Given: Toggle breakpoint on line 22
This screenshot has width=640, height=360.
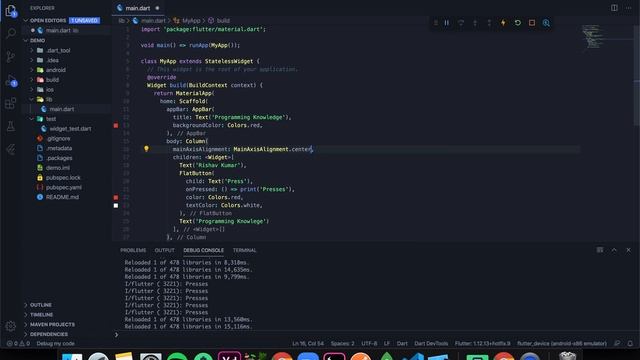Looking at the screenshot, I should coord(116,197).
